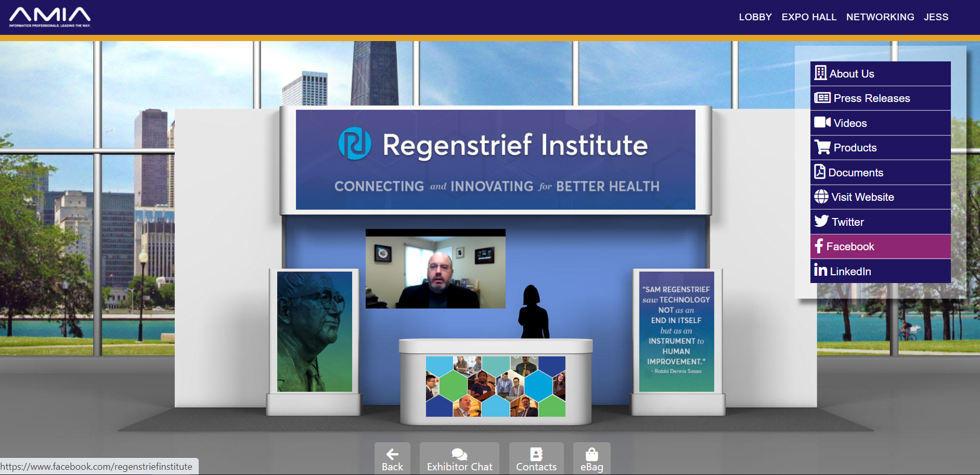The width and height of the screenshot is (980, 475).
Task: Click the AMIA logo
Action: 50,17
